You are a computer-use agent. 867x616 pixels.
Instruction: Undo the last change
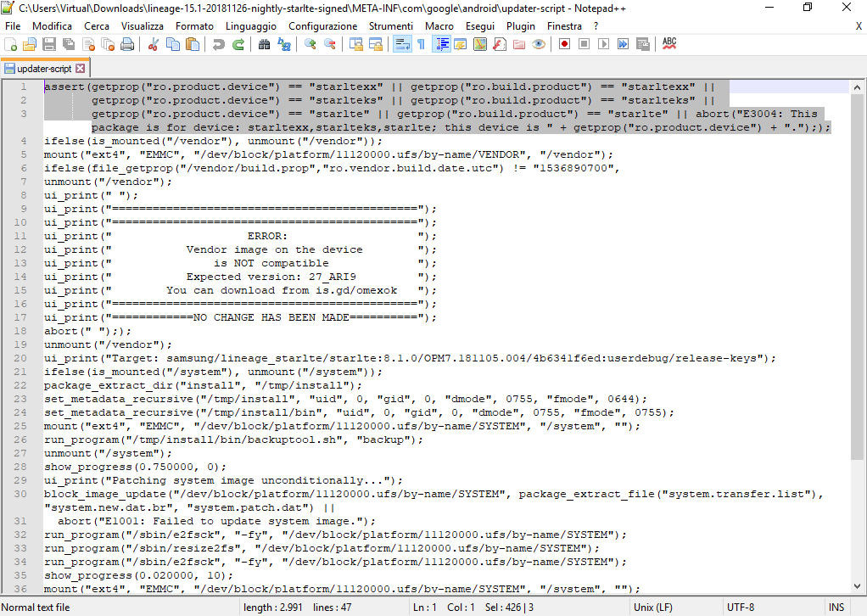pos(221,43)
